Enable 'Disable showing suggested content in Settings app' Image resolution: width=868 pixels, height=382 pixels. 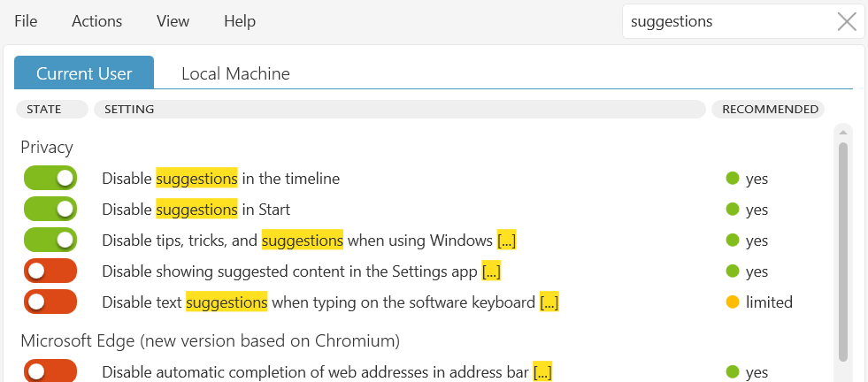click(x=50, y=271)
